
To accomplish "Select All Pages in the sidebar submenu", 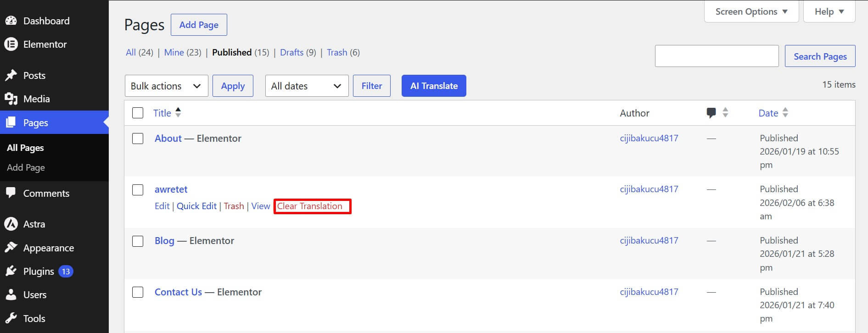I will (25, 148).
